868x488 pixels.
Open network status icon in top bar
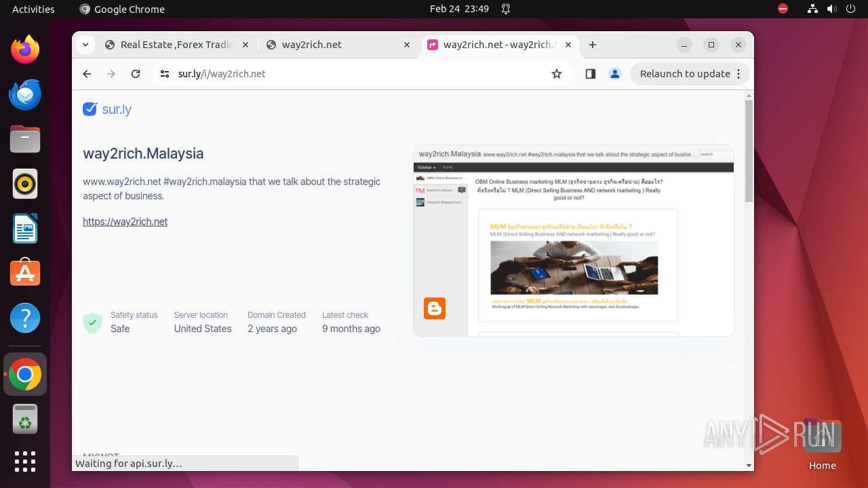tap(812, 9)
